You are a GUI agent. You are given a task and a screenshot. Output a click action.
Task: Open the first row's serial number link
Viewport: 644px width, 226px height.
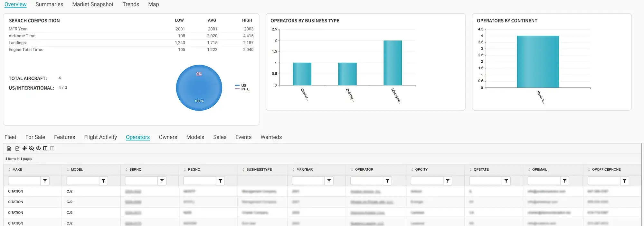coord(133,192)
